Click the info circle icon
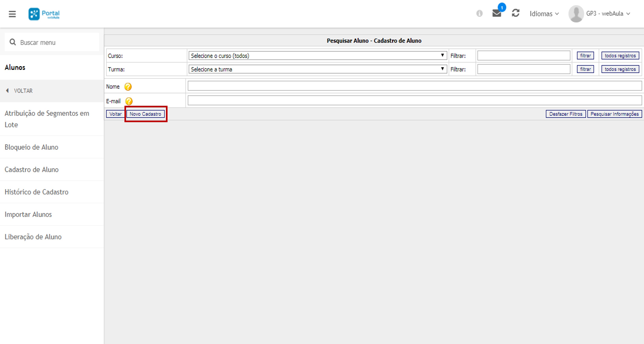The height and width of the screenshot is (344, 644). 479,13
